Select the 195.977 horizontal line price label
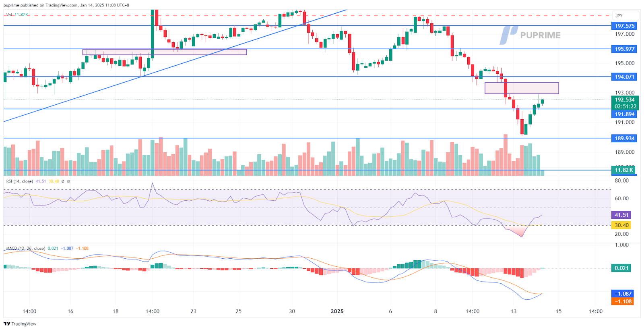Image resolution: width=644 pixels, height=330 pixels. (x=625, y=49)
